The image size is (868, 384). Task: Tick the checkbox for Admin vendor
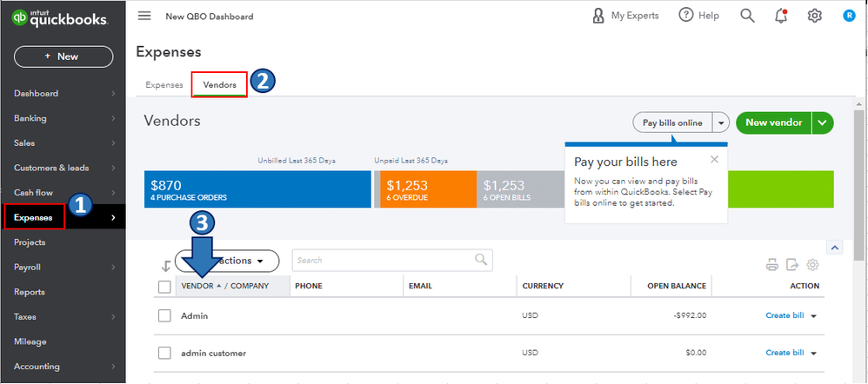pyautogui.click(x=164, y=316)
